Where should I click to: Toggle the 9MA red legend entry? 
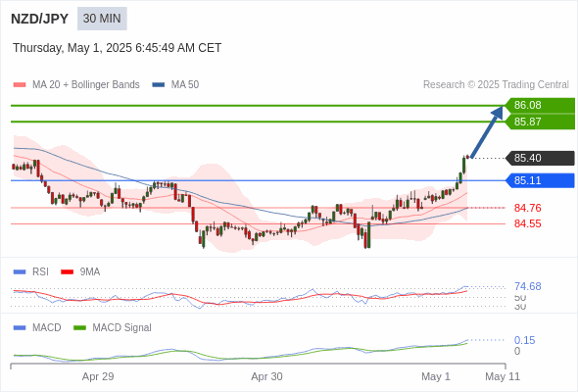80,271
